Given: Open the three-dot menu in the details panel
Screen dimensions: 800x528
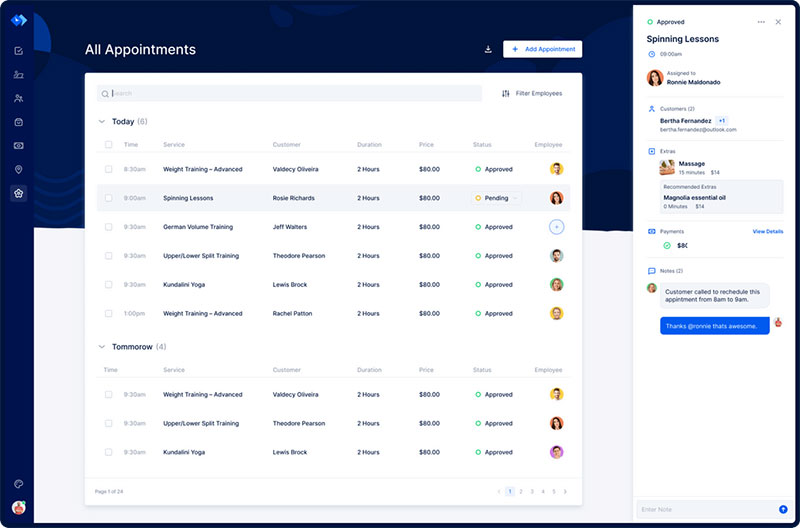Looking at the screenshot, I should pyautogui.click(x=761, y=22).
